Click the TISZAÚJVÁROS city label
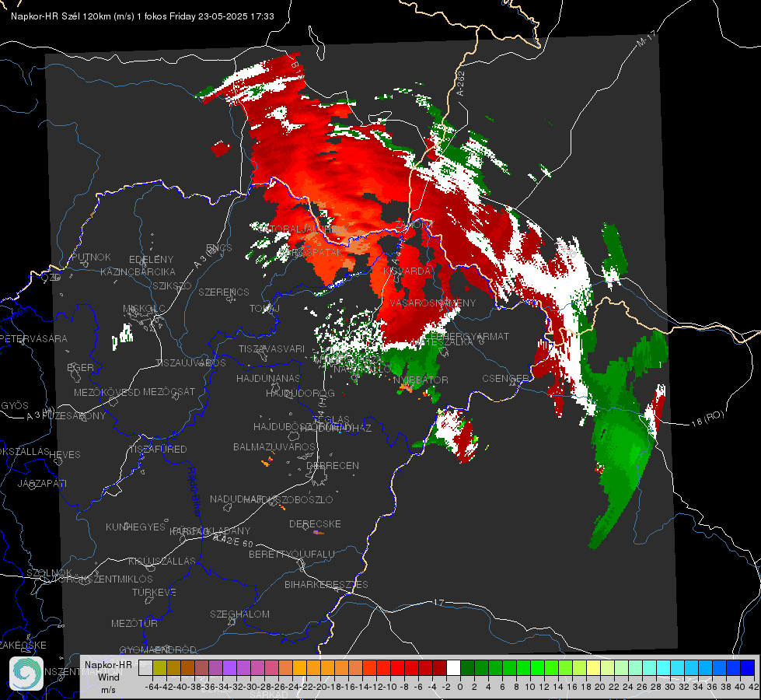The image size is (761, 700). tap(190, 363)
